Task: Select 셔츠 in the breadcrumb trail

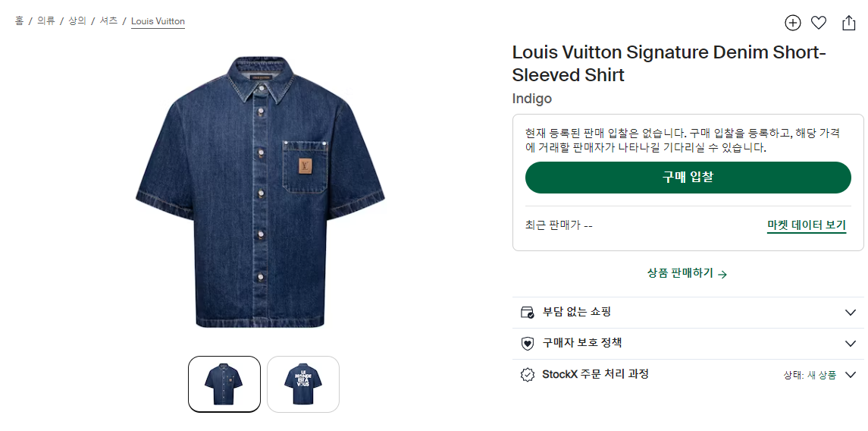Action: pos(108,21)
